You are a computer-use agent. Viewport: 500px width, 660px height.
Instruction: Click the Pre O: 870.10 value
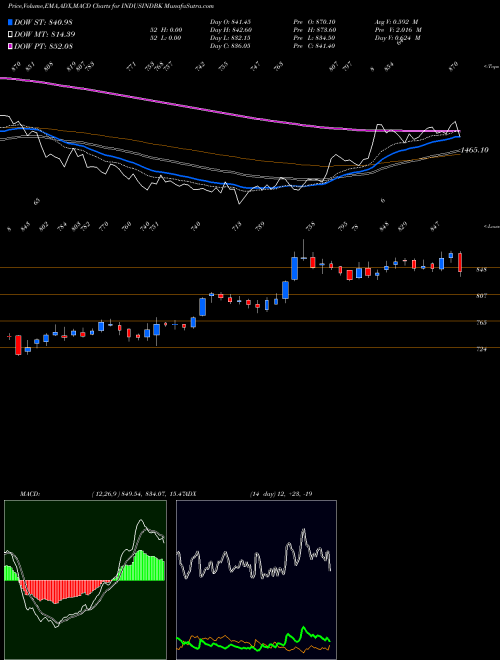314,22
